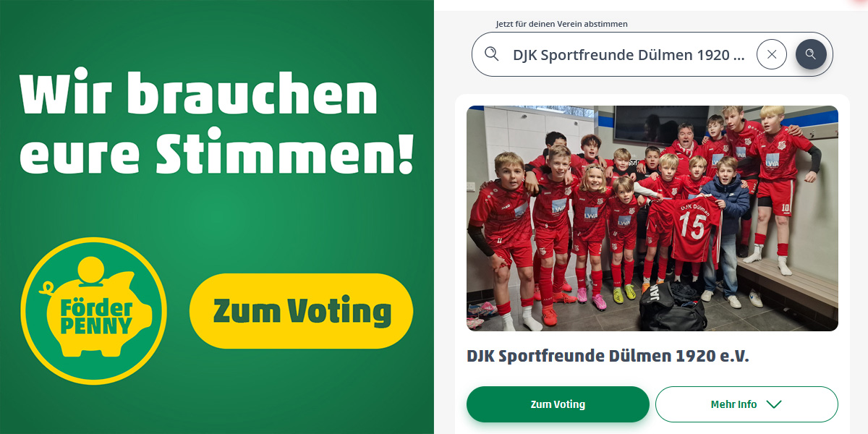
Task: Click the eure Stimmen! headline line
Action: tap(216, 155)
